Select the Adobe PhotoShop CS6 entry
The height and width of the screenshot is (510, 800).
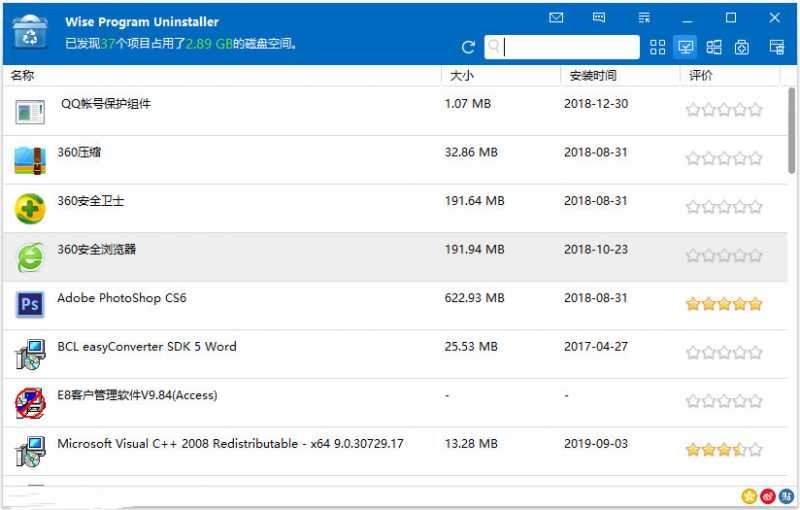(122, 298)
